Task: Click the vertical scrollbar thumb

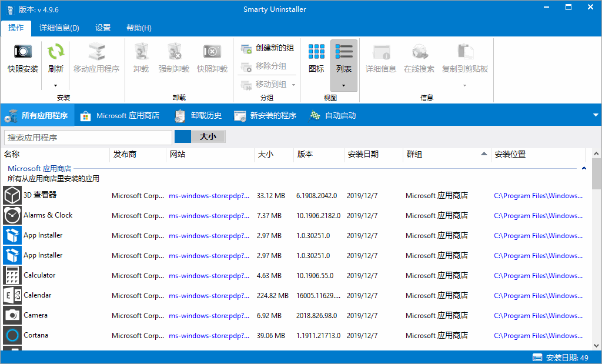Action: (596, 173)
